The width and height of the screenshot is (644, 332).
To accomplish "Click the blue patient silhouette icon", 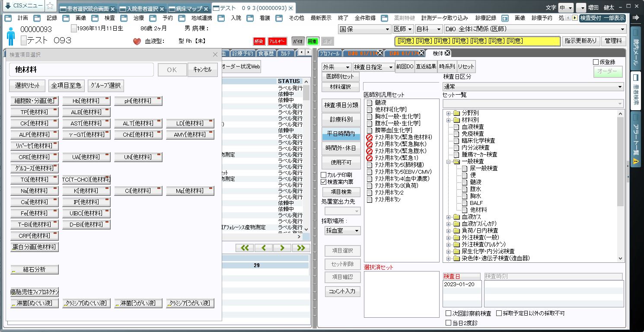I will click(x=11, y=35).
